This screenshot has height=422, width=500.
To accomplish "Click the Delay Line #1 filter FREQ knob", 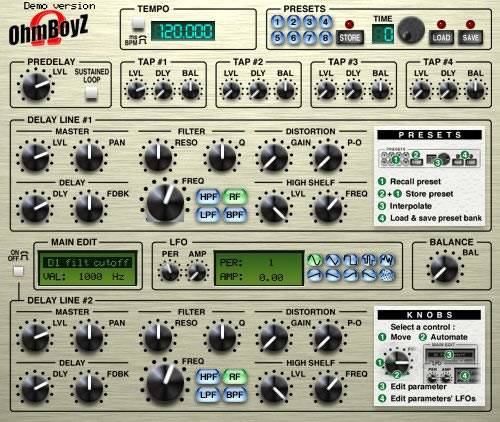I will coord(165,201).
